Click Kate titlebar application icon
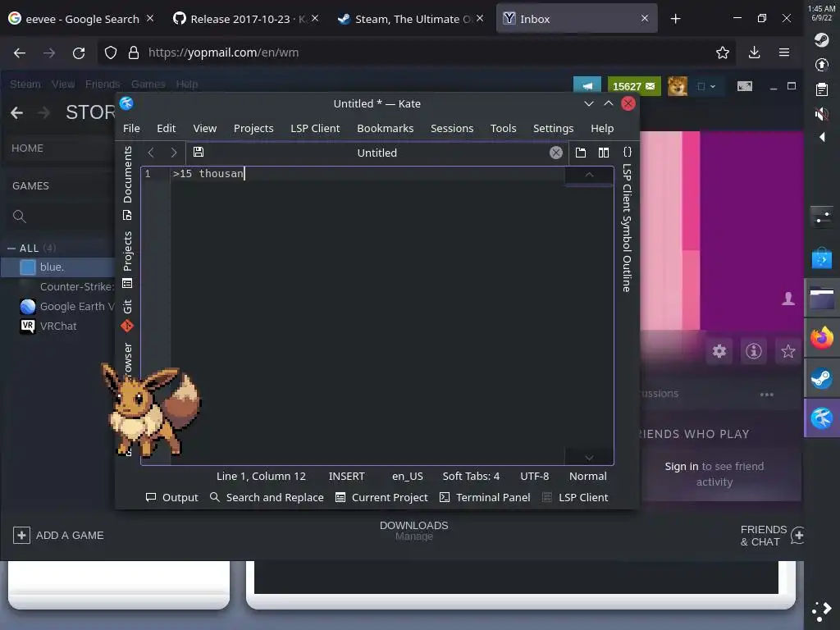Viewport: 840px width, 630px height. 126,103
